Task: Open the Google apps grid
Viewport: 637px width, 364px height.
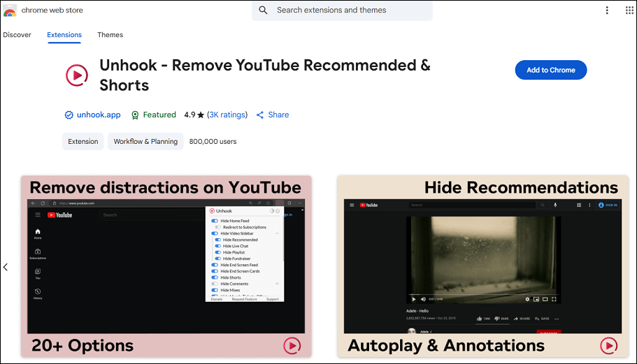Action: [x=629, y=10]
